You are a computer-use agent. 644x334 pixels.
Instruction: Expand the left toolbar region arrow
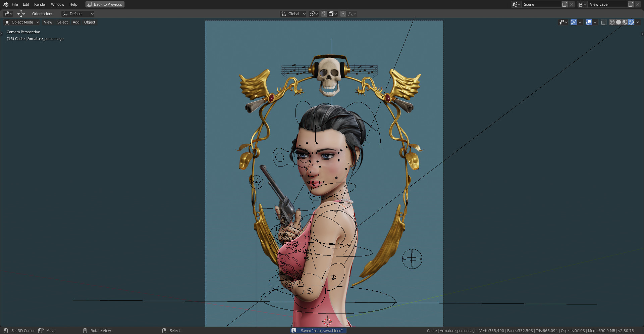point(1,34)
